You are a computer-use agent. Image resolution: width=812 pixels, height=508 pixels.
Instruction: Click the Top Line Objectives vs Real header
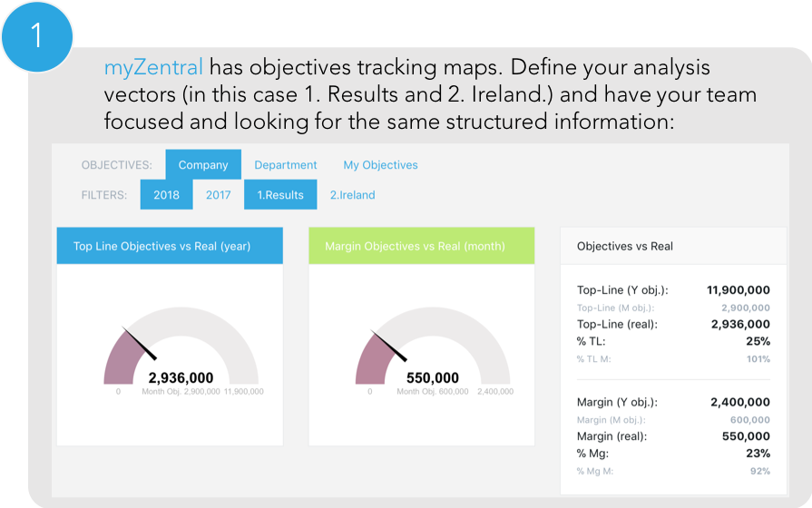click(x=170, y=246)
